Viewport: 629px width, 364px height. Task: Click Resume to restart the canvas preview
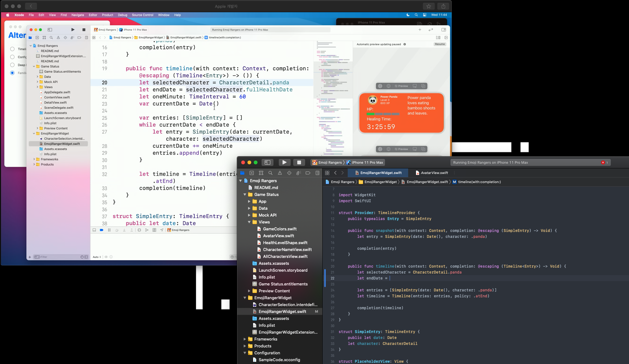point(439,44)
